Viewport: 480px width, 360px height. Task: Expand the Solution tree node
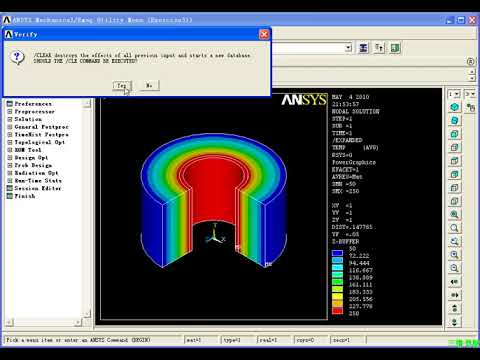pos(10,119)
